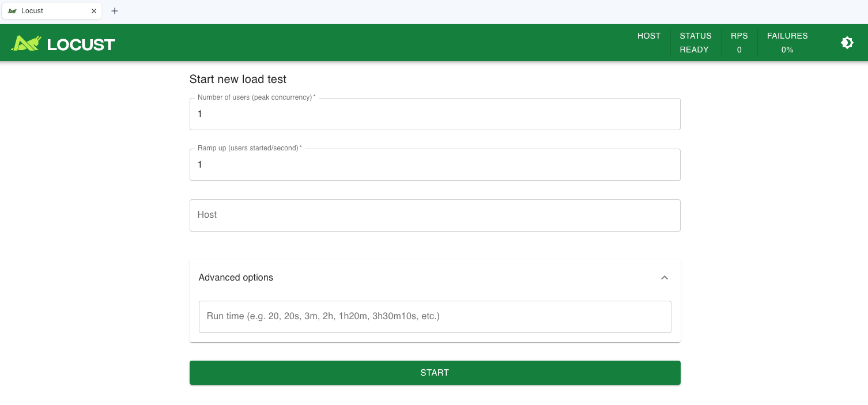This screenshot has width=868, height=405.
Task: Start the load test
Action: click(x=435, y=373)
